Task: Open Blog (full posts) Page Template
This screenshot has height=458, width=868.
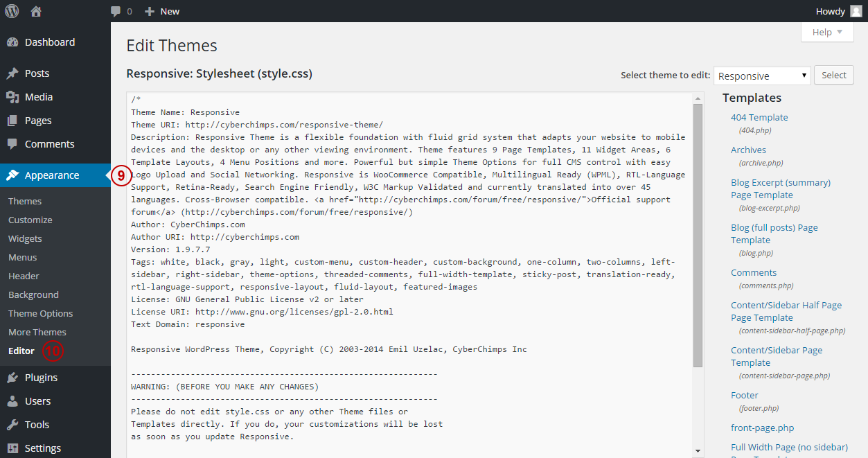Action: point(774,234)
